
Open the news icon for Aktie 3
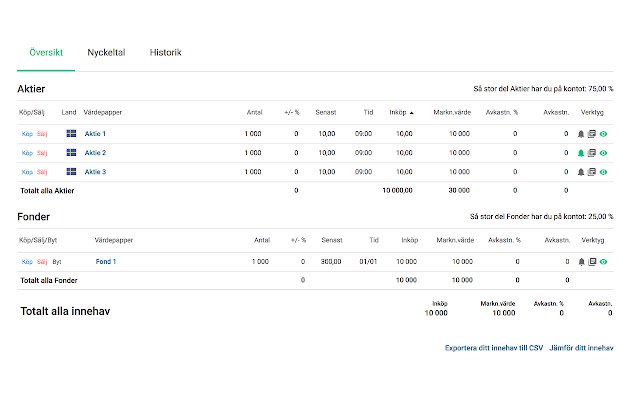click(x=592, y=172)
